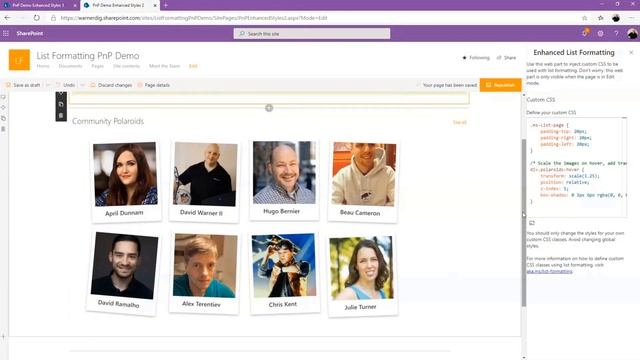Open the Pages navigation link
The height and width of the screenshot is (360, 640).
click(x=98, y=66)
